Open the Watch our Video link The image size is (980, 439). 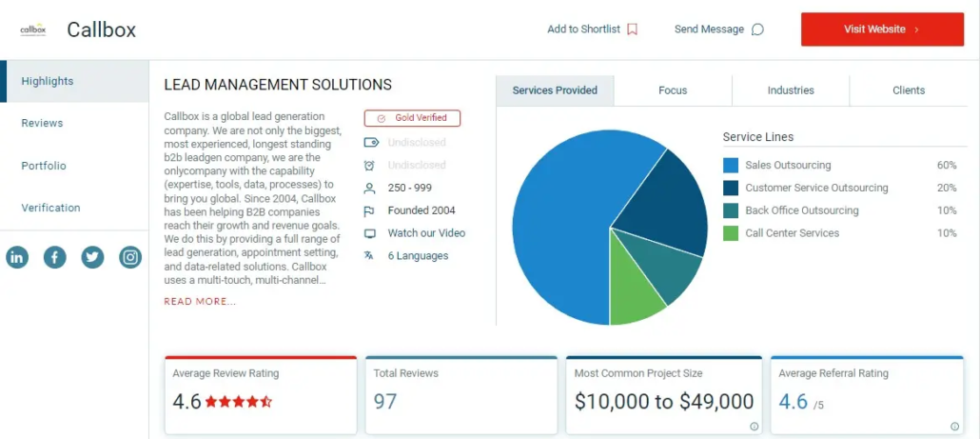click(x=426, y=233)
